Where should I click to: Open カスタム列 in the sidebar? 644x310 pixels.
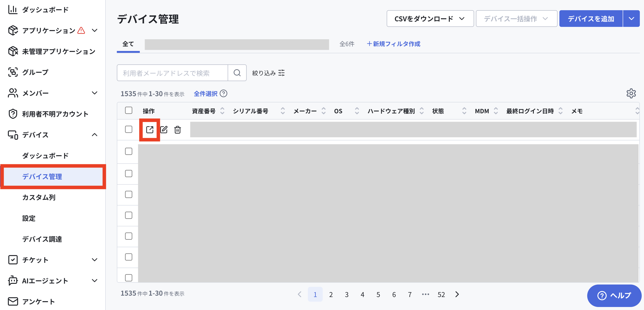39,197
